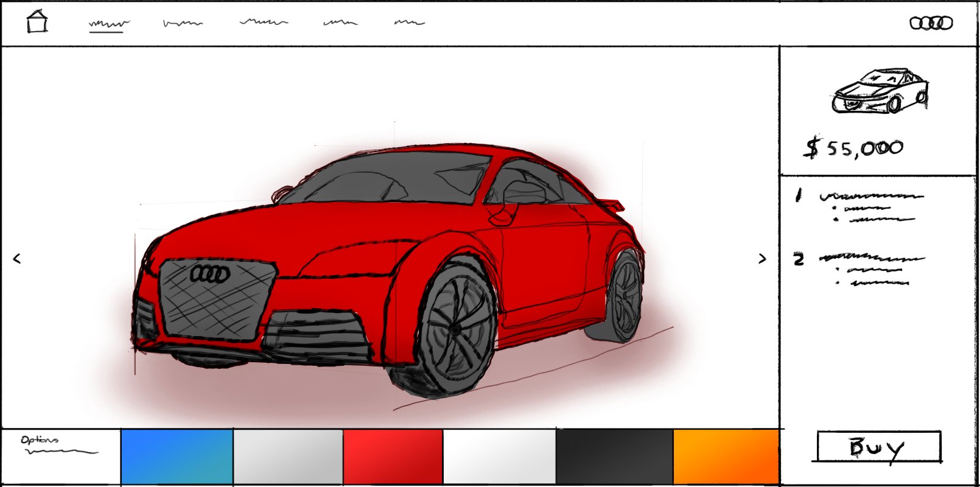The width and height of the screenshot is (980, 487).
Task: Click the red car image in the main viewer
Action: pos(388,271)
